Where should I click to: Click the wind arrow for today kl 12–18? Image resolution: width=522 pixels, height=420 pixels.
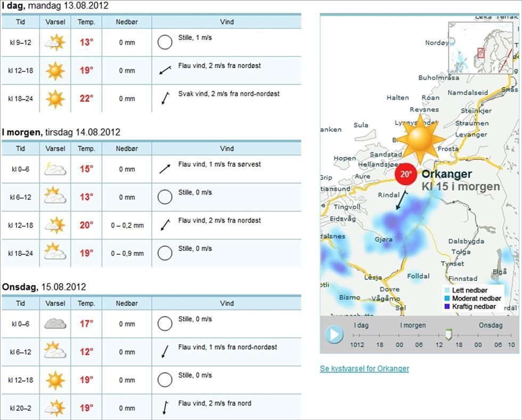165,70
